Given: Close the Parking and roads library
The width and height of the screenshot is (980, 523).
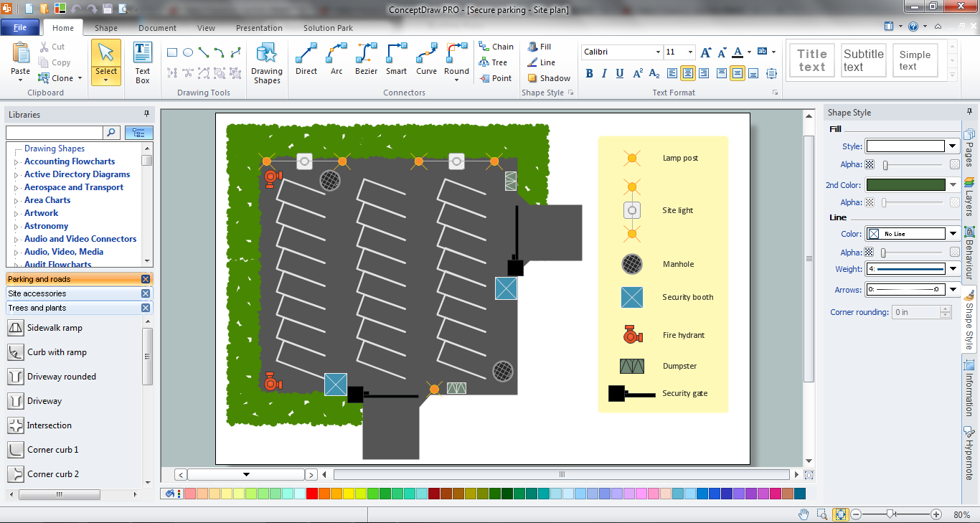Looking at the screenshot, I should pos(146,279).
